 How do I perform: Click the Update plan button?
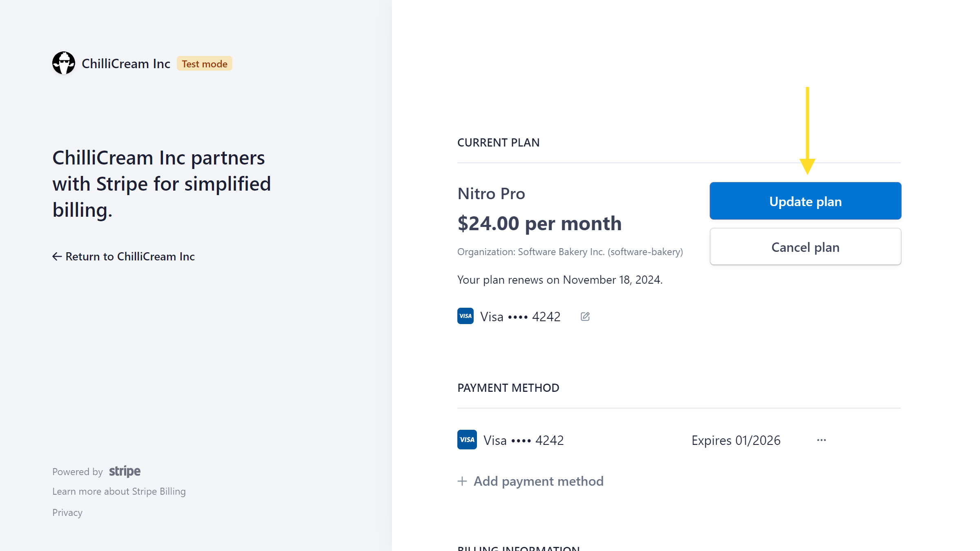point(805,201)
